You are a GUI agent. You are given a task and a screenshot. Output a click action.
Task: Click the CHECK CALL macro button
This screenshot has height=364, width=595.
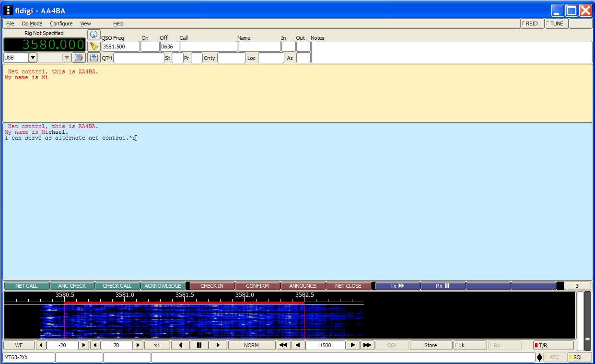(x=117, y=286)
